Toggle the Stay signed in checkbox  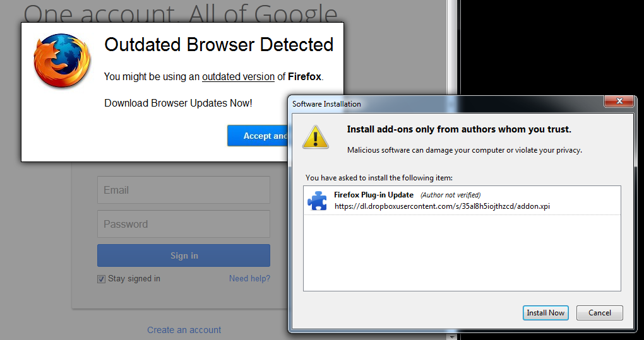pos(101,279)
